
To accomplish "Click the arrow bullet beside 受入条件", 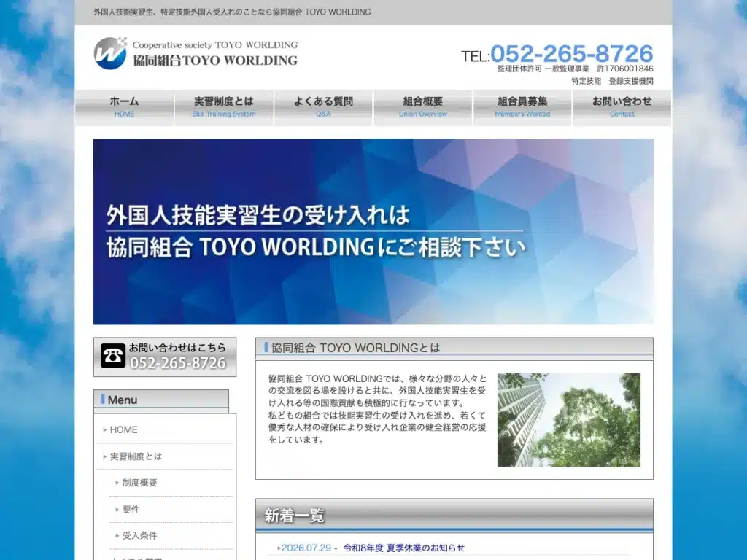I will point(117,536).
